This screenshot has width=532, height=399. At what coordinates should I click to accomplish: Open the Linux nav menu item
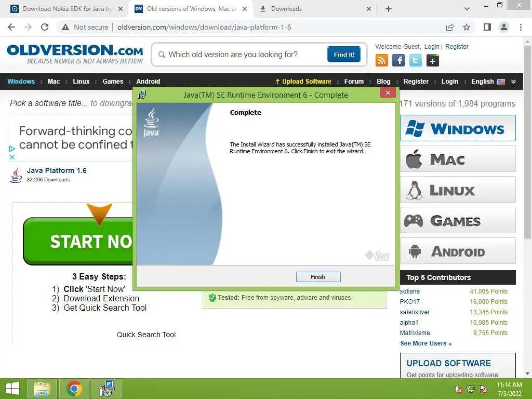(81, 82)
